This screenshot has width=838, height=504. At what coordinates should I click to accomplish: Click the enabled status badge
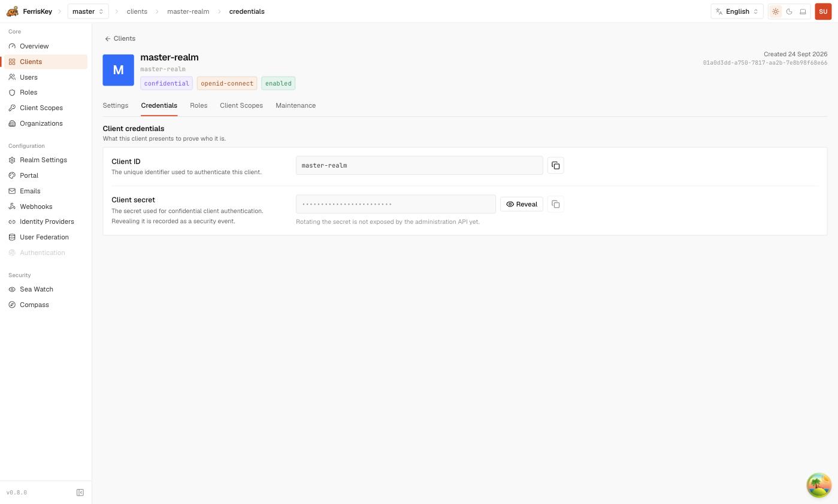[x=279, y=83]
